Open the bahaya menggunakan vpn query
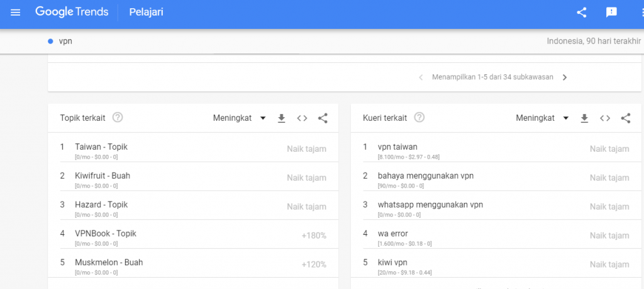Screen dimensions: 644x289 click(426, 176)
